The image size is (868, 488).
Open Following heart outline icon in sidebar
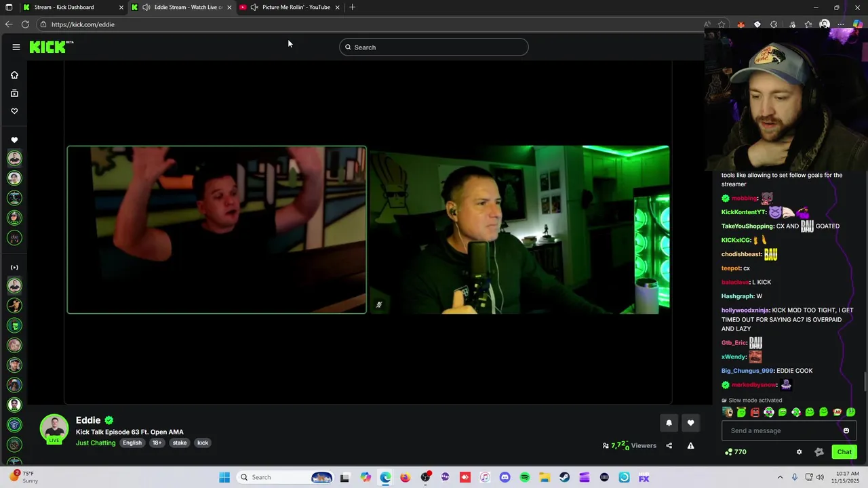pos(14,111)
